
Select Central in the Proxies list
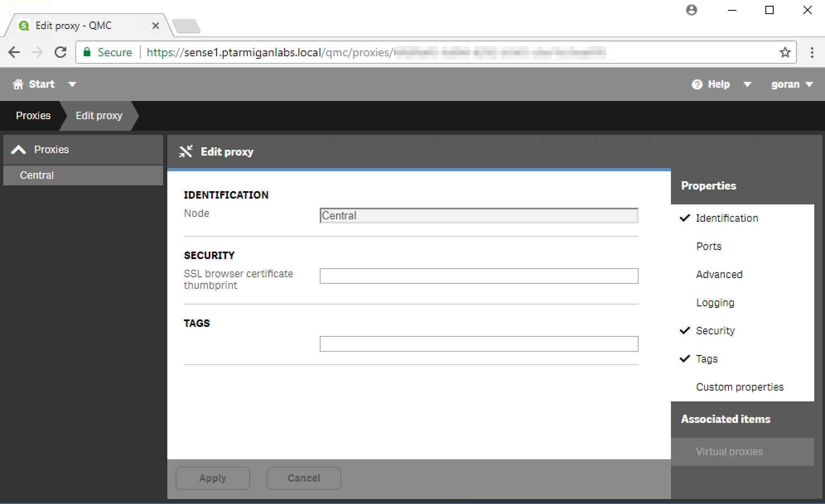(x=83, y=175)
